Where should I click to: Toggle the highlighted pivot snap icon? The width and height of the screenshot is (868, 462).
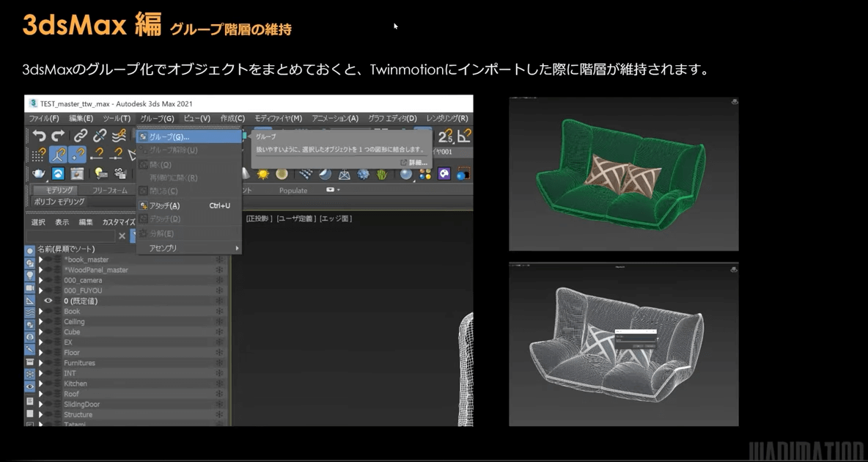pyautogui.click(x=58, y=155)
